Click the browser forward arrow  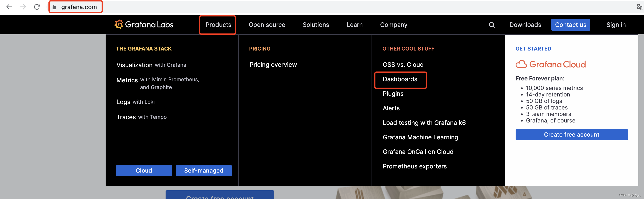23,7
